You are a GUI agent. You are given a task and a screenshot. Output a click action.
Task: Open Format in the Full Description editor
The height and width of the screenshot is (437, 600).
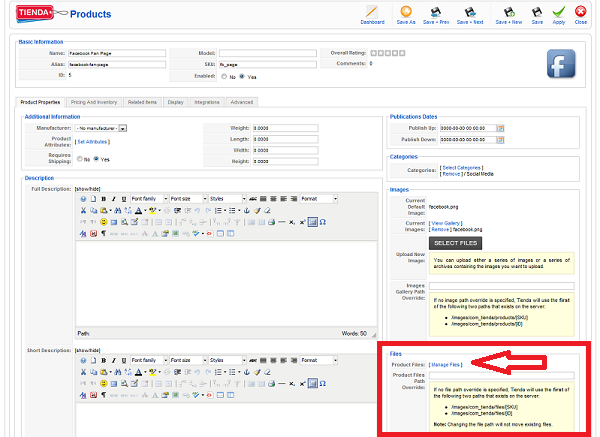pyautogui.click(x=319, y=199)
